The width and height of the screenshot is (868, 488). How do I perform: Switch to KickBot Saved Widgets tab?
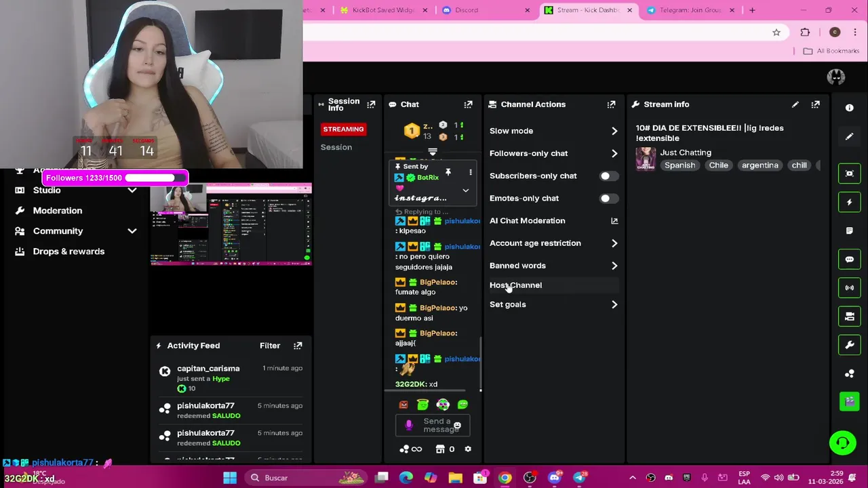[384, 10]
